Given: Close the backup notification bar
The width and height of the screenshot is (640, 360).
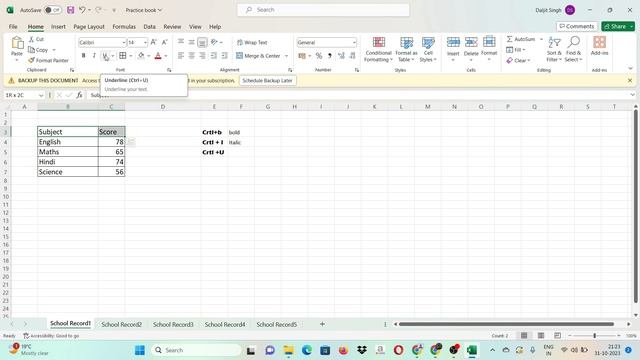Looking at the screenshot, I should pos(630,80).
